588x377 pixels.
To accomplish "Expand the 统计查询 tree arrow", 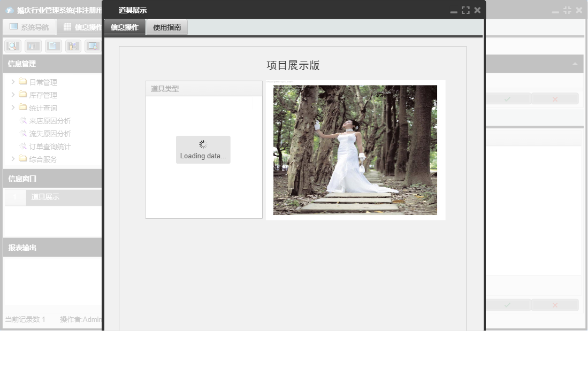I will [x=13, y=107].
